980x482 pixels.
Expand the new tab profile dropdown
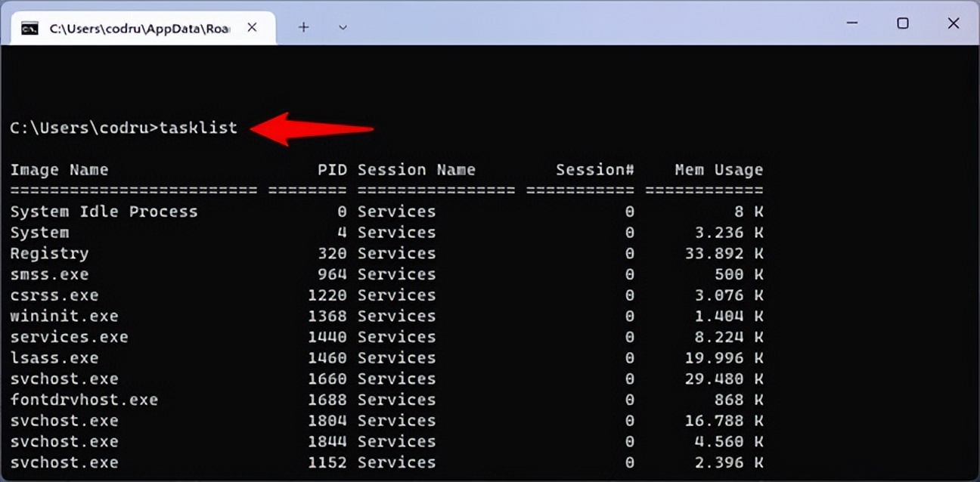(x=343, y=27)
